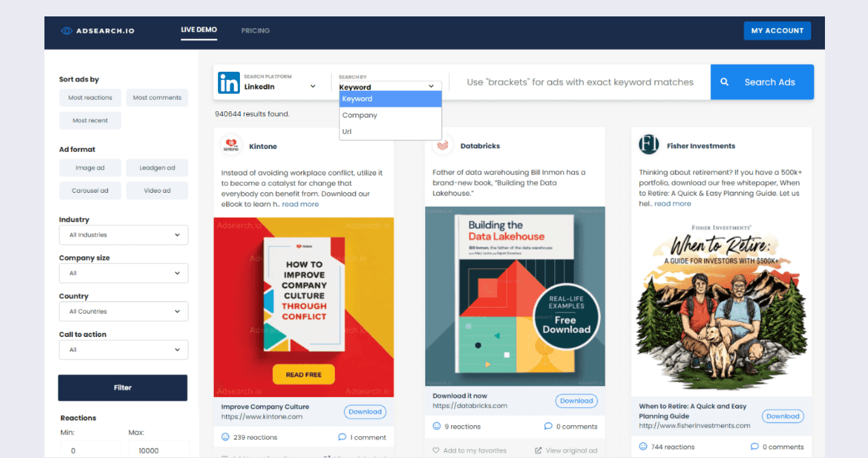Open the Call to action dropdown
Screen dimensions: 868x458
[124, 350]
